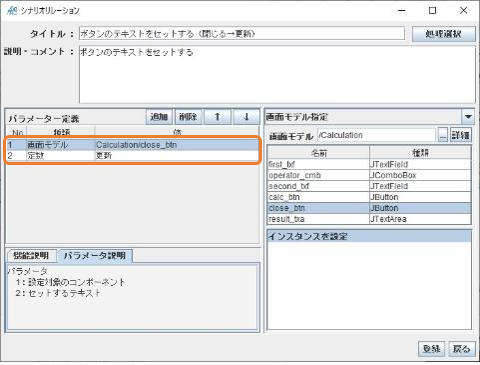The image size is (480, 365).
Task: Select result_txa row in component table
Action: 369,219
